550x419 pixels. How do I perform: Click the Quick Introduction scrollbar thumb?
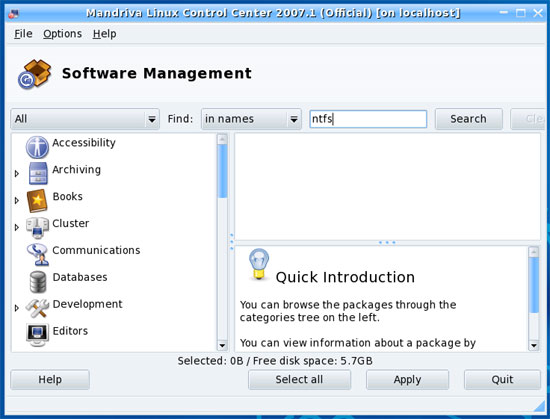[534, 285]
